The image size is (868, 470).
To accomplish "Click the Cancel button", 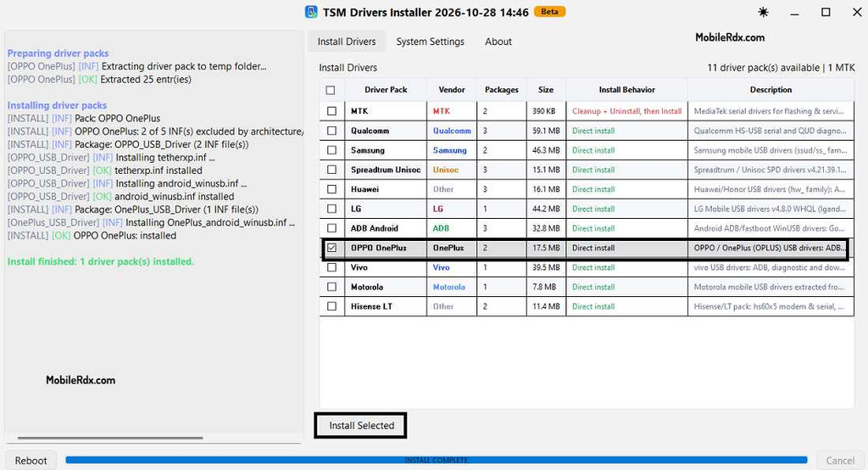I will pyautogui.click(x=840, y=461).
